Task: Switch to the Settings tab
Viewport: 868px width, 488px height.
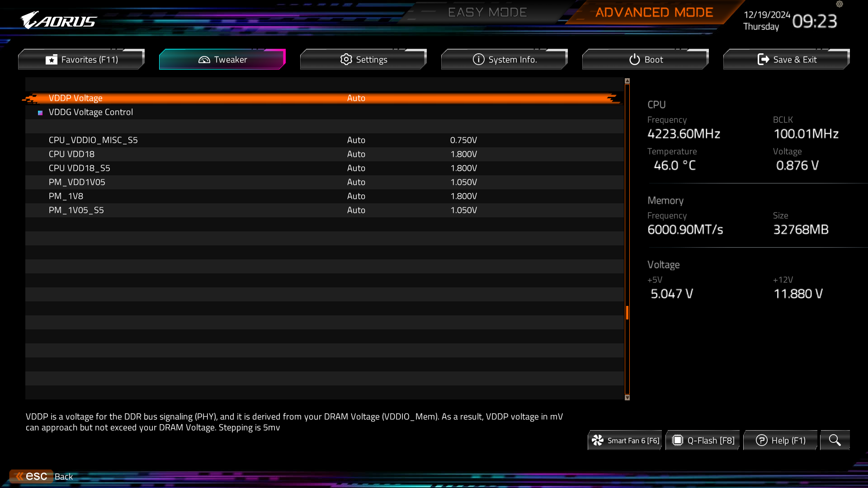Action: 363,59
